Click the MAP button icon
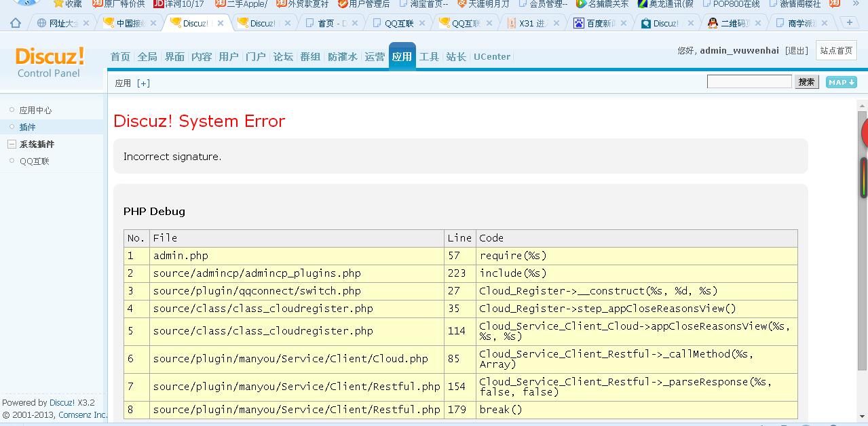 coord(841,82)
